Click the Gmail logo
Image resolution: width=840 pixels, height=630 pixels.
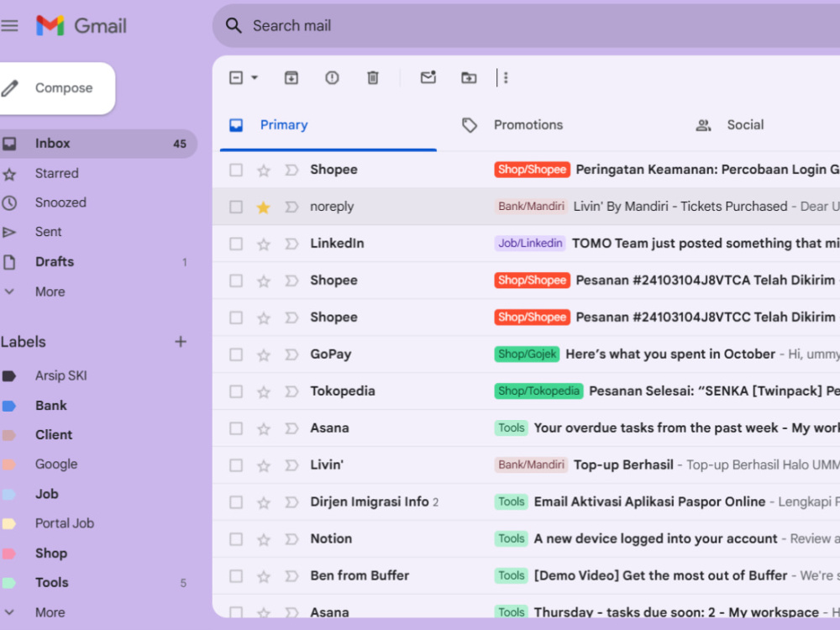(81, 26)
